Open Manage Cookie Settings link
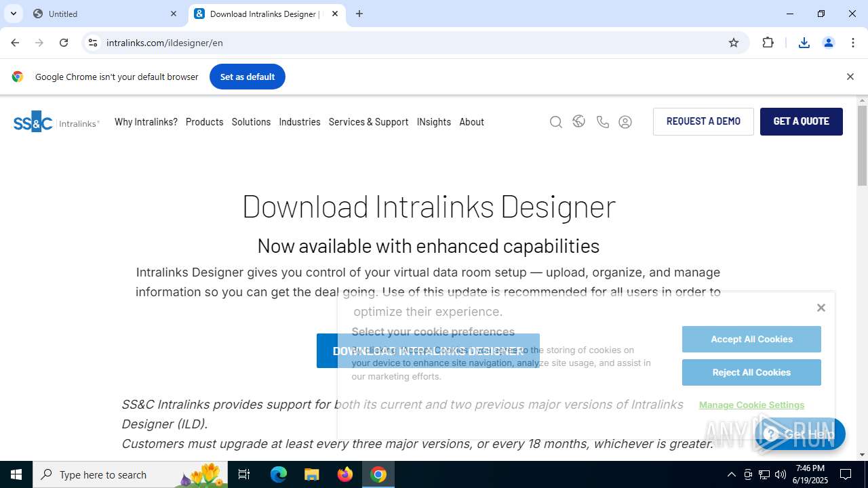 [x=751, y=405]
